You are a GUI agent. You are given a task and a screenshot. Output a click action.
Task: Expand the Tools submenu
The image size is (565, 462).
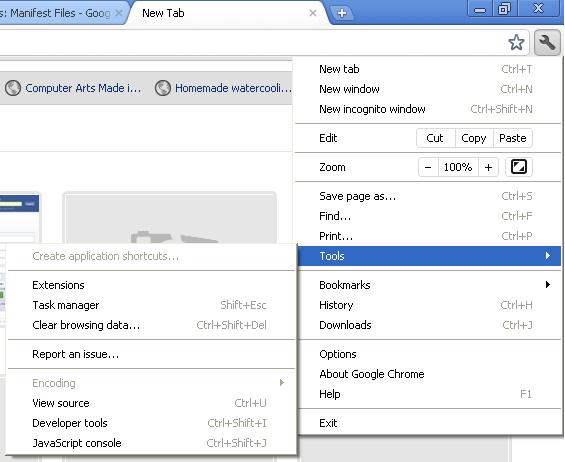[x=430, y=256]
